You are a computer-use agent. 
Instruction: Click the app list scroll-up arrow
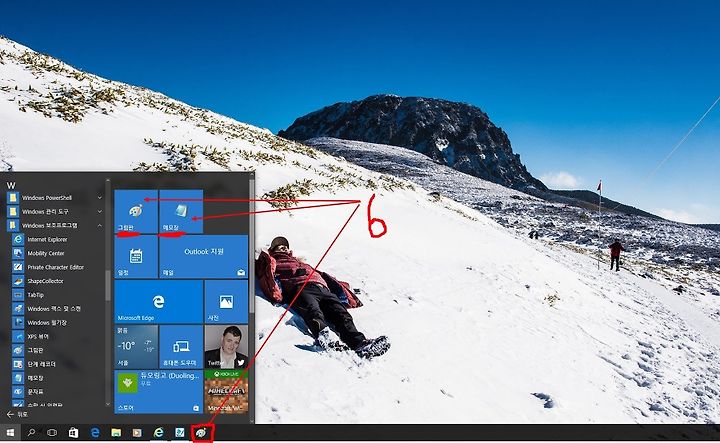(x=108, y=180)
